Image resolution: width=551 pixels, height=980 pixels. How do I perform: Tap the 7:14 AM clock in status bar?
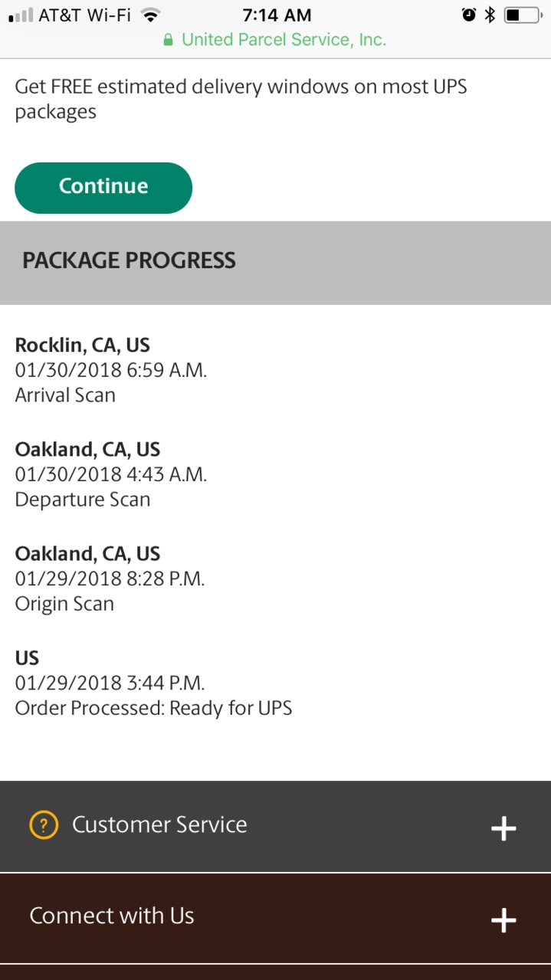277,15
